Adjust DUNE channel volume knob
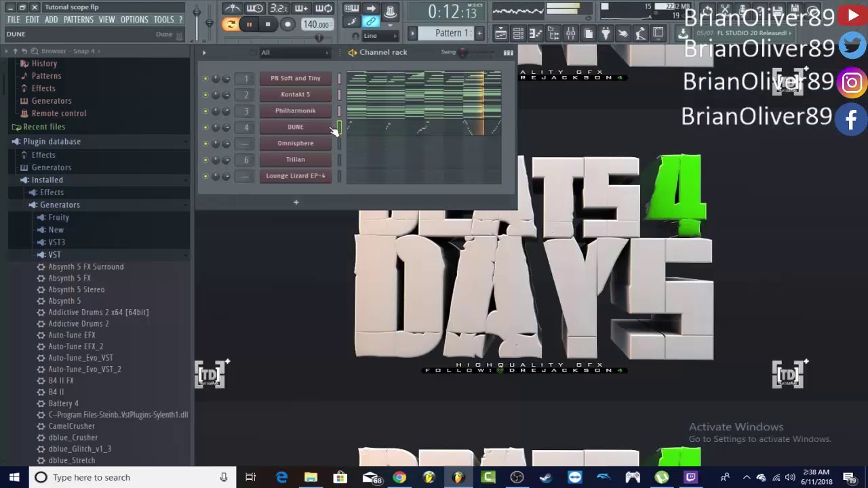868x488 pixels. tap(226, 127)
